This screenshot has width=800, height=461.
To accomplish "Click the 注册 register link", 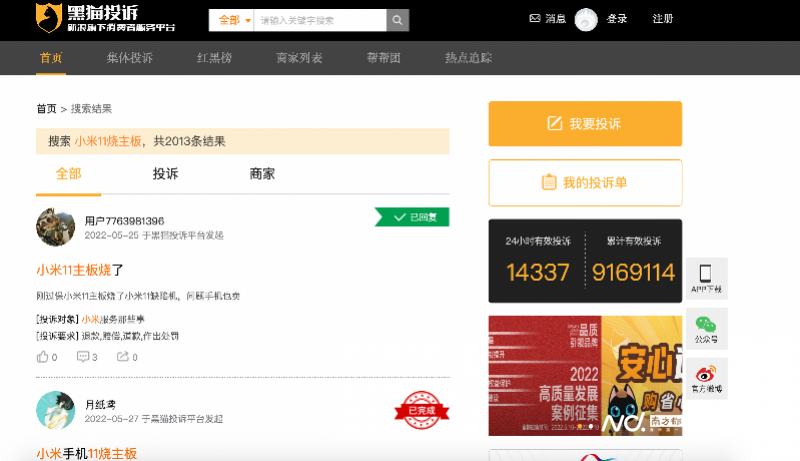I will [663, 19].
